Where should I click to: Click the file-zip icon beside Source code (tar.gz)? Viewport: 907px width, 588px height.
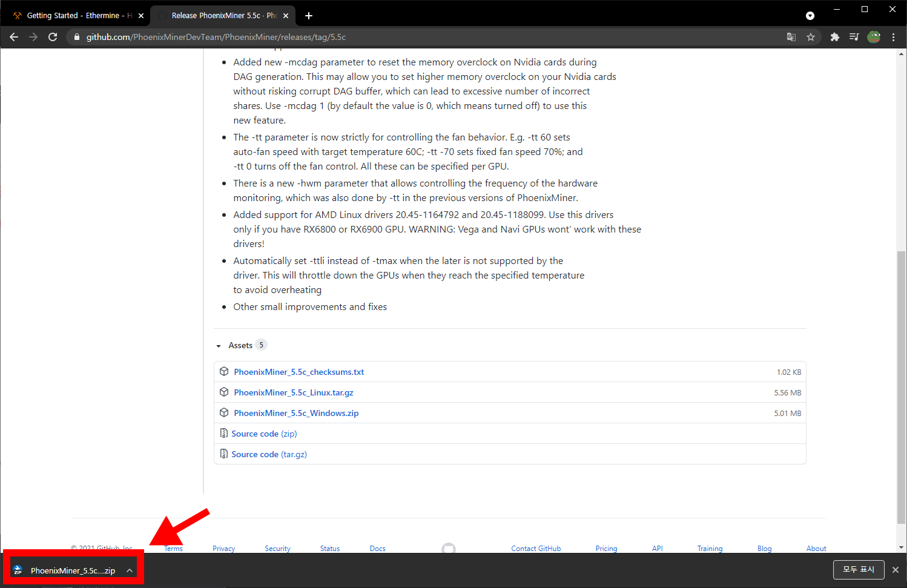tap(224, 454)
